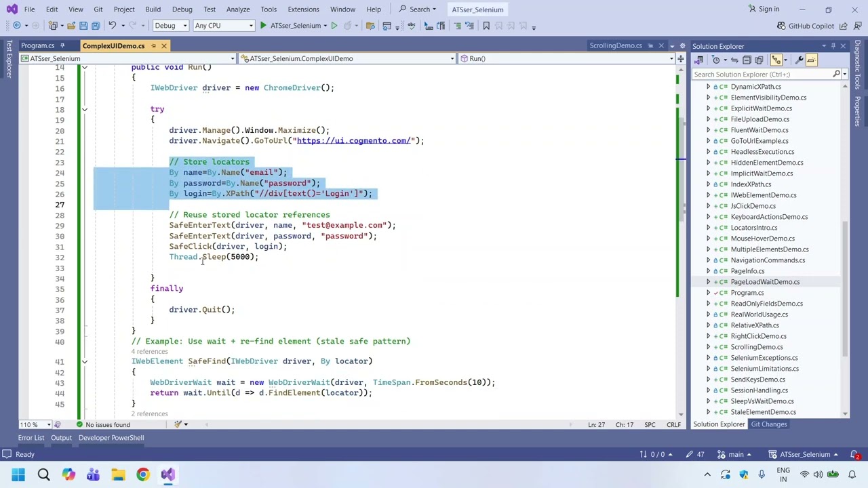Click the editor split window icon
Image resolution: width=868 pixels, height=488 pixels.
coord(680,58)
